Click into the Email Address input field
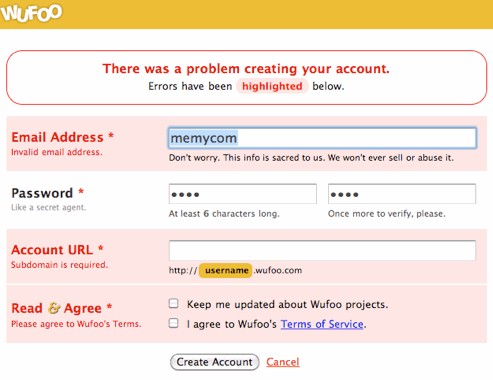The width and height of the screenshot is (493, 380). pos(322,138)
